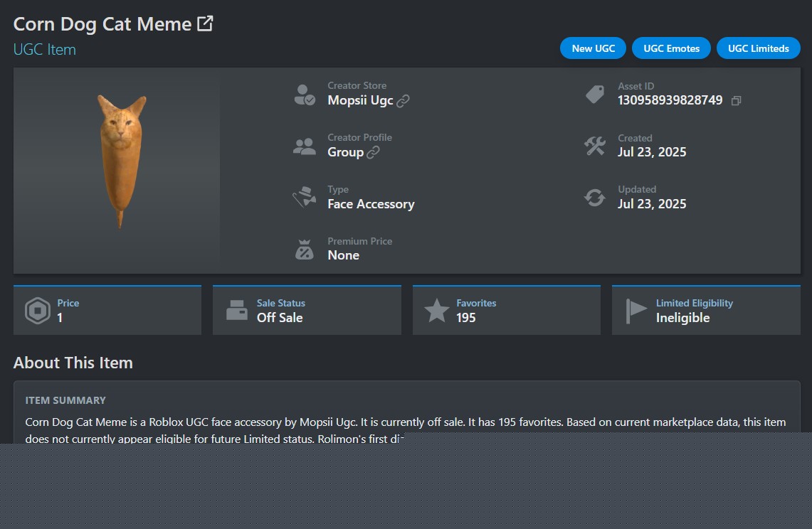This screenshot has width=812, height=529.
Task: Open the UGC Limiteds page
Action: pos(758,48)
